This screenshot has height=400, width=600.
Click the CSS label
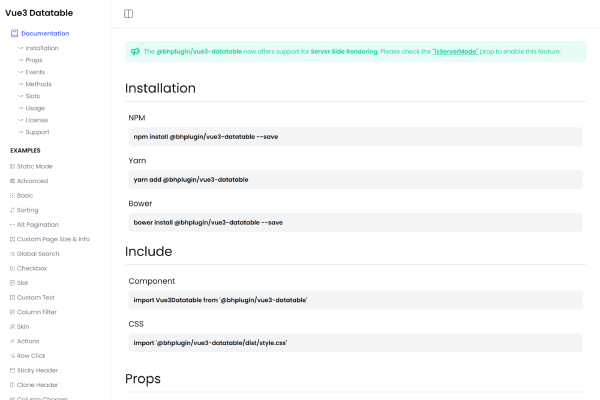click(x=136, y=324)
